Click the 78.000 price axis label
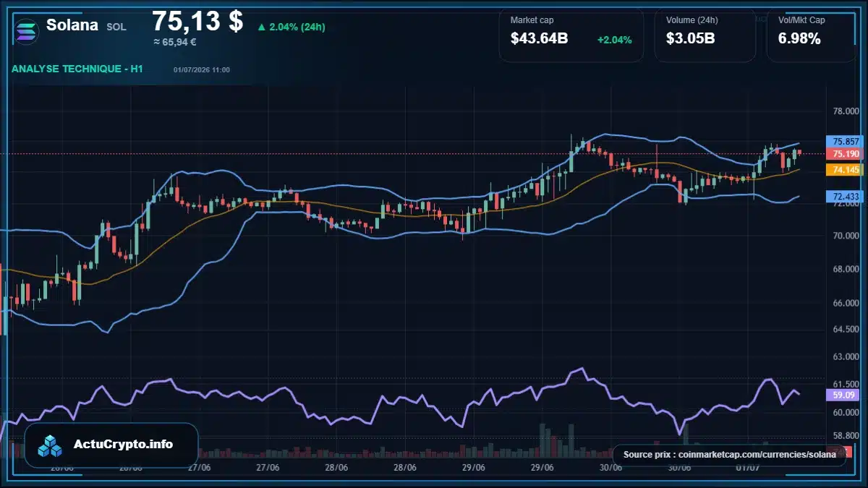868x488 pixels. 846,112
